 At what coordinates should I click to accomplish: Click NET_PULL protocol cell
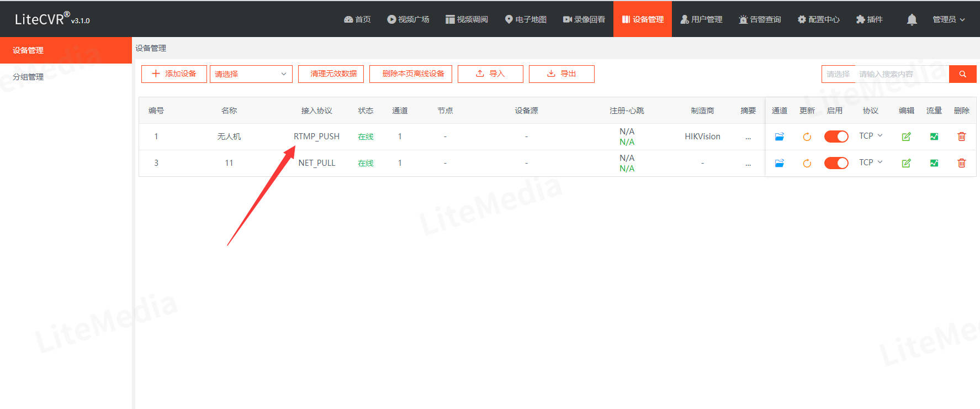(317, 163)
